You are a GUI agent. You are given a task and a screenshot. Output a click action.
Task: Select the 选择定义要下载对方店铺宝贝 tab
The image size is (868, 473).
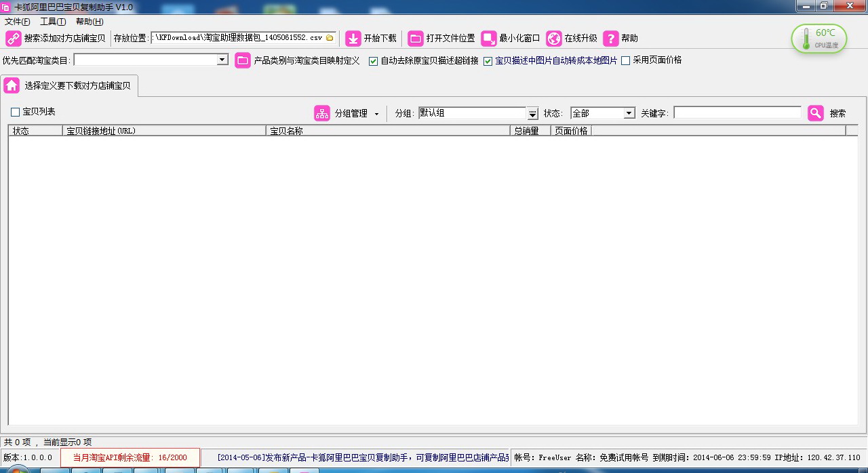click(70, 85)
